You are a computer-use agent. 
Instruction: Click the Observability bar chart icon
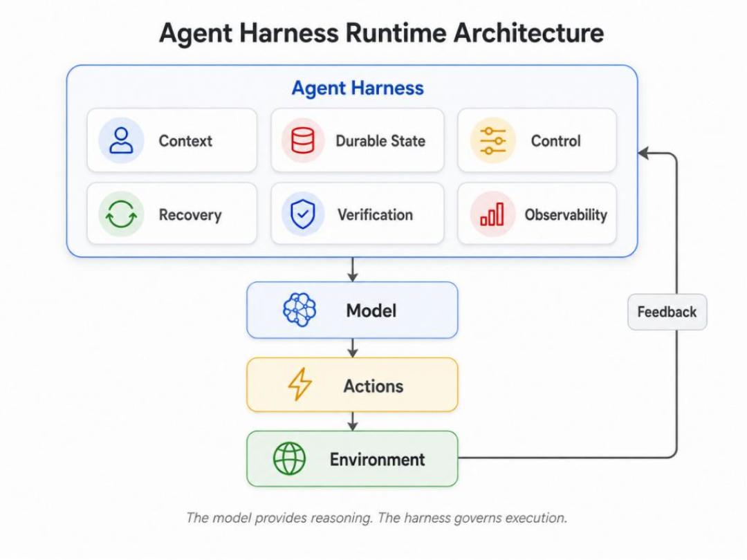[492, 214]
